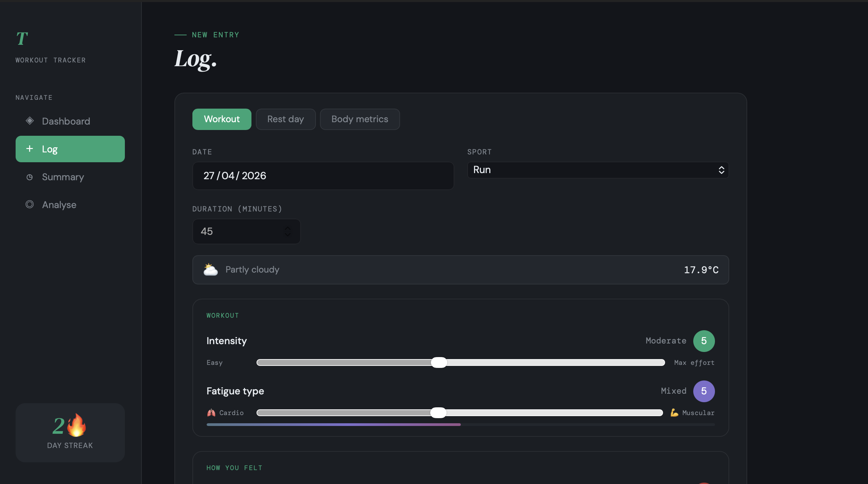Click the Intensity slider handle

coord(439,362)
